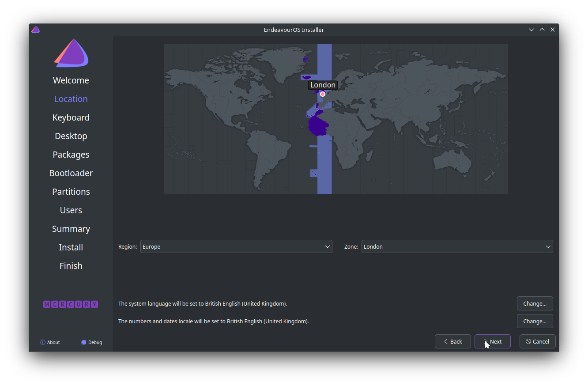
Task: Select the Install step in the sidebar
Action: point(71,247)
